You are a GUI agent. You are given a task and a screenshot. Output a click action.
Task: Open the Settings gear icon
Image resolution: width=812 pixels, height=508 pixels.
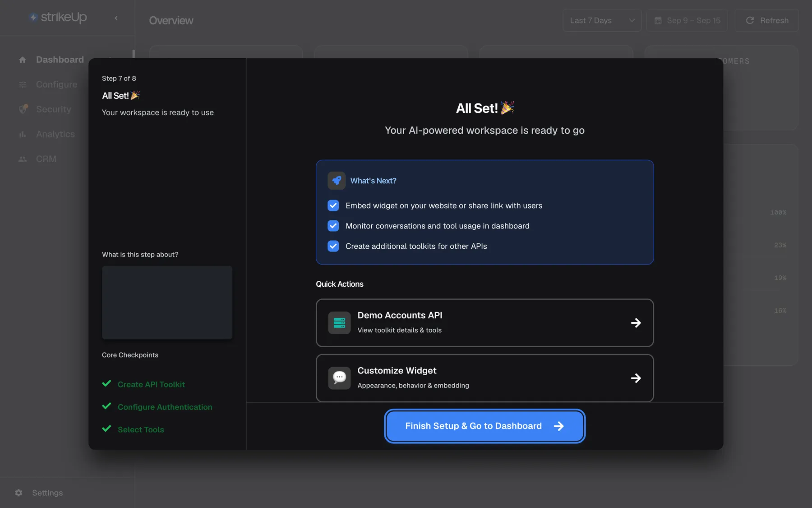pos(18,493)
